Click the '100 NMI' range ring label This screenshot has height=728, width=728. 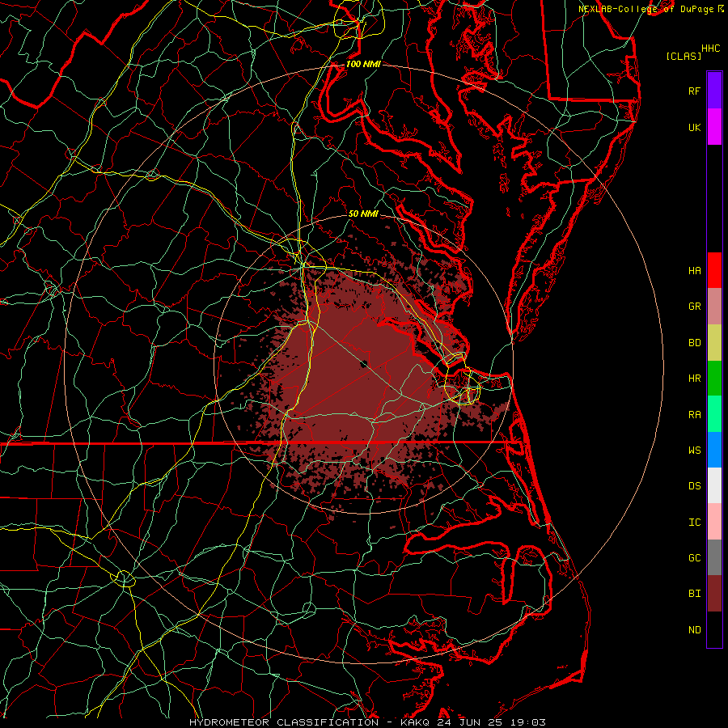363,64
